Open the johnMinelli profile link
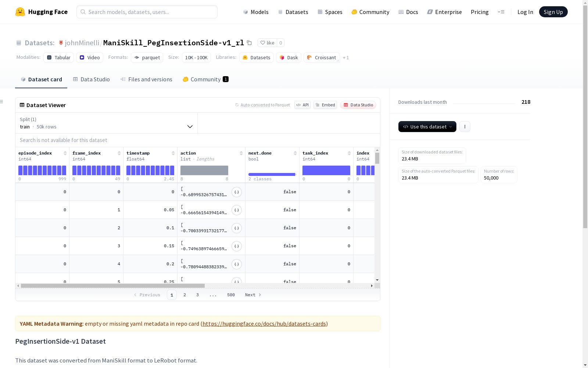 (82, 43)
